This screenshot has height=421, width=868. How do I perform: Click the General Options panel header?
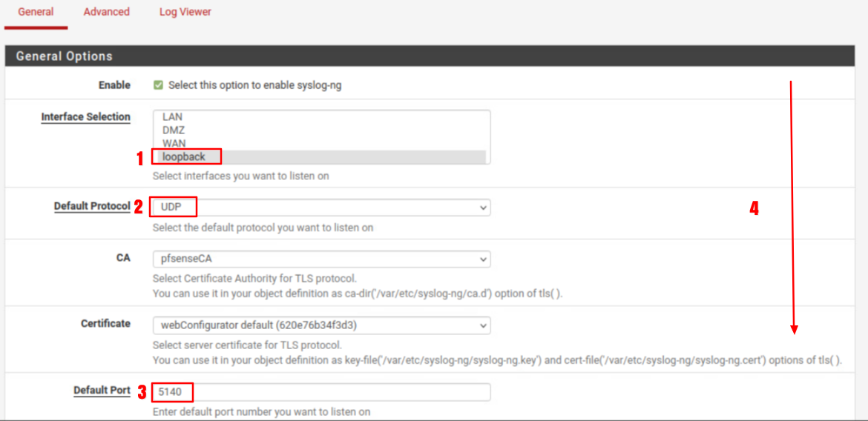[64, 56]
